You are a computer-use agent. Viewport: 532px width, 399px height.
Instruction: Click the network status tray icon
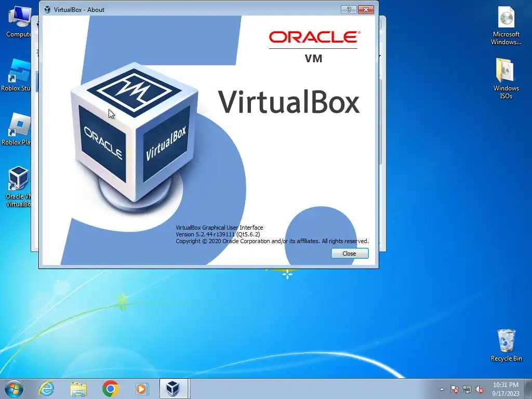point(467,389)
